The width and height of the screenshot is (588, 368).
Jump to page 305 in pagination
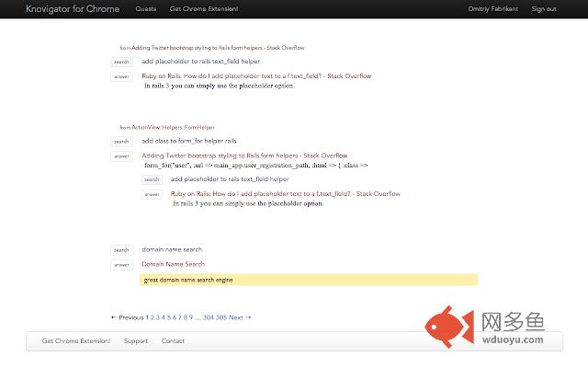(221, 317)
